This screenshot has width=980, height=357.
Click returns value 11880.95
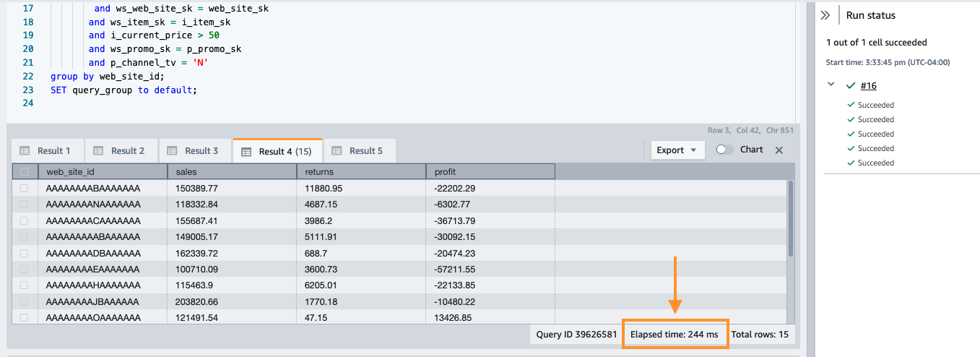pos(324,188)
